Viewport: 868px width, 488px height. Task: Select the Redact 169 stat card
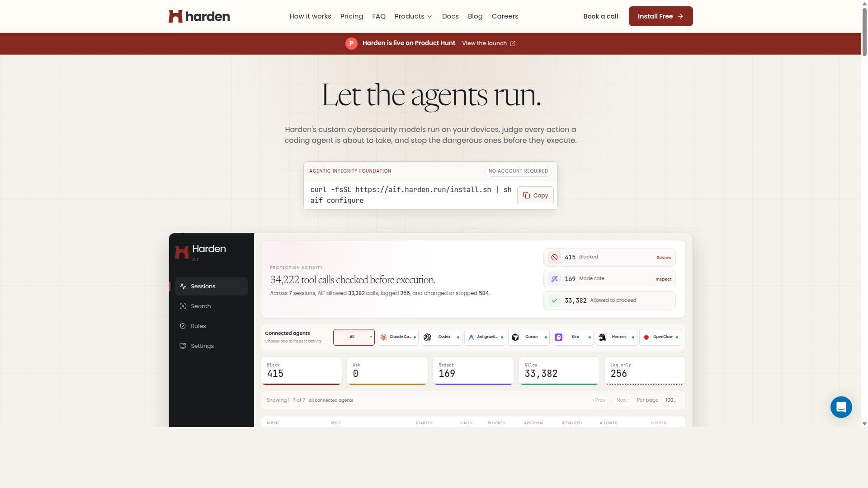[473, 371]
